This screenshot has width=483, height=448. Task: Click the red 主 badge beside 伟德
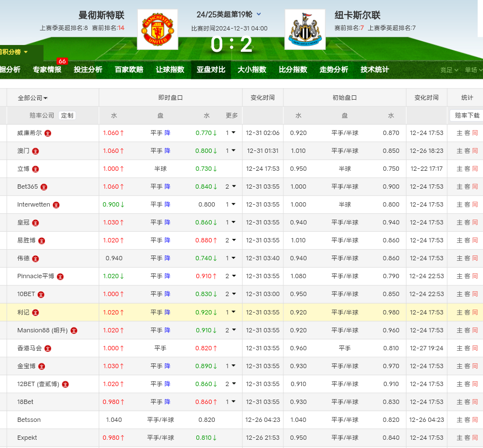36,258
